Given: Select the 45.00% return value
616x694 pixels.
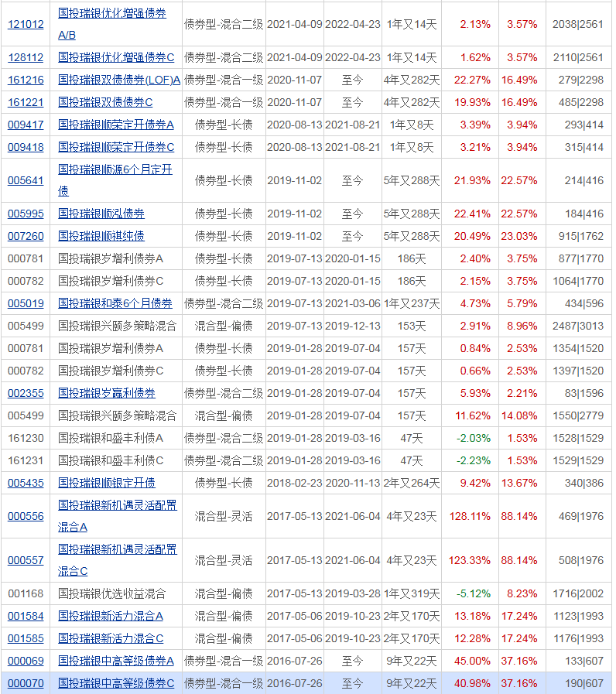Looking at the screenshot, I should click(x=473, y=662).
